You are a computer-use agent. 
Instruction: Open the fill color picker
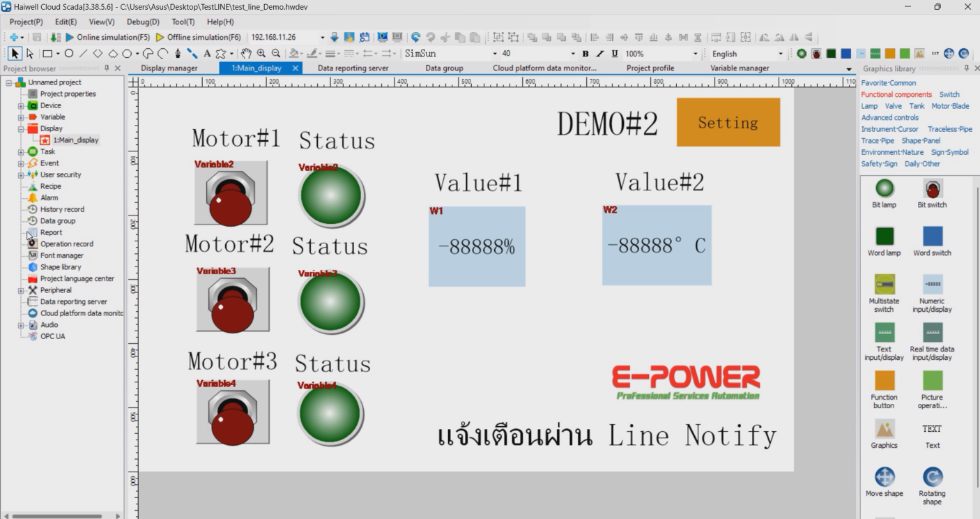(296, 54)
